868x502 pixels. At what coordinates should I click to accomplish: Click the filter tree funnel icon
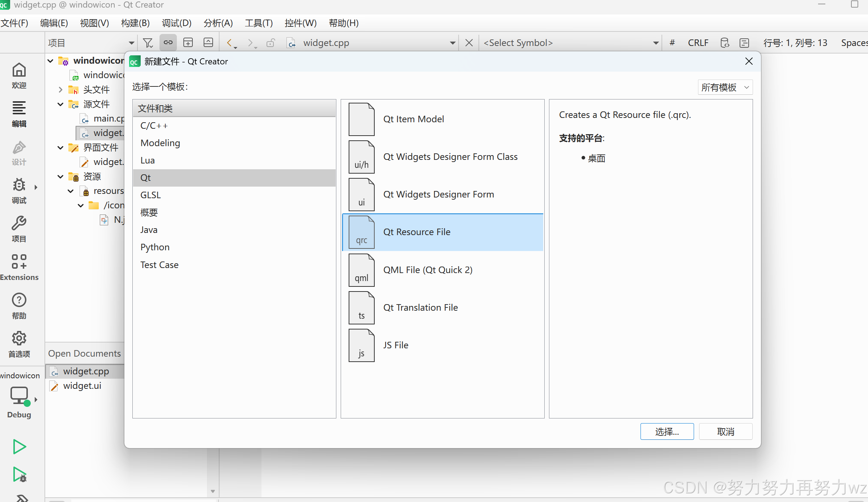[x=148, y=43]
